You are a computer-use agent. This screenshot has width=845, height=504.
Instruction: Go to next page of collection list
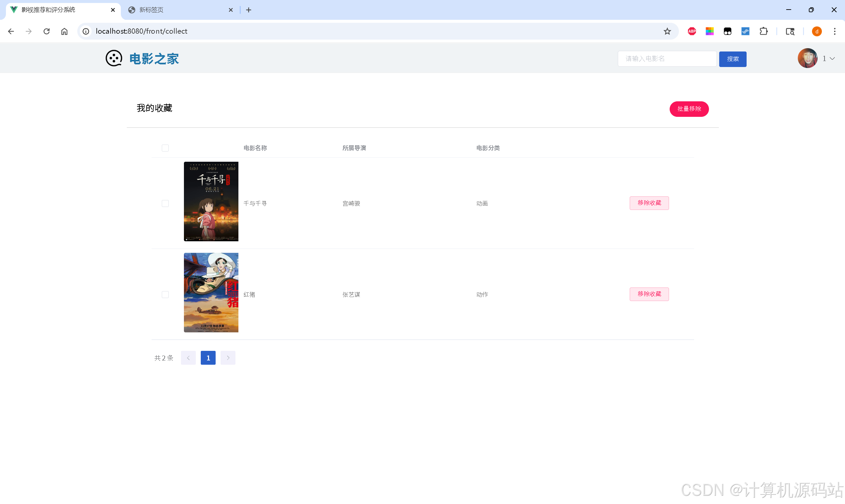(228, 358)
